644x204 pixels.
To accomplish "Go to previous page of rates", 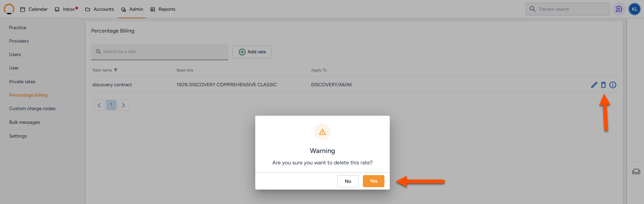I will [x=99, y=105].
